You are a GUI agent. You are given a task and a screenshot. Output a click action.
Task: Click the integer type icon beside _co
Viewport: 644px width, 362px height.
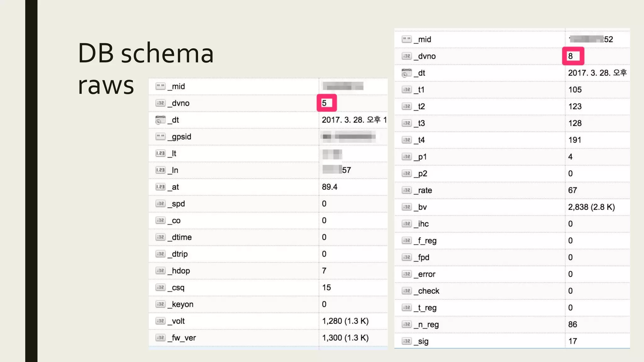point(160,220)
